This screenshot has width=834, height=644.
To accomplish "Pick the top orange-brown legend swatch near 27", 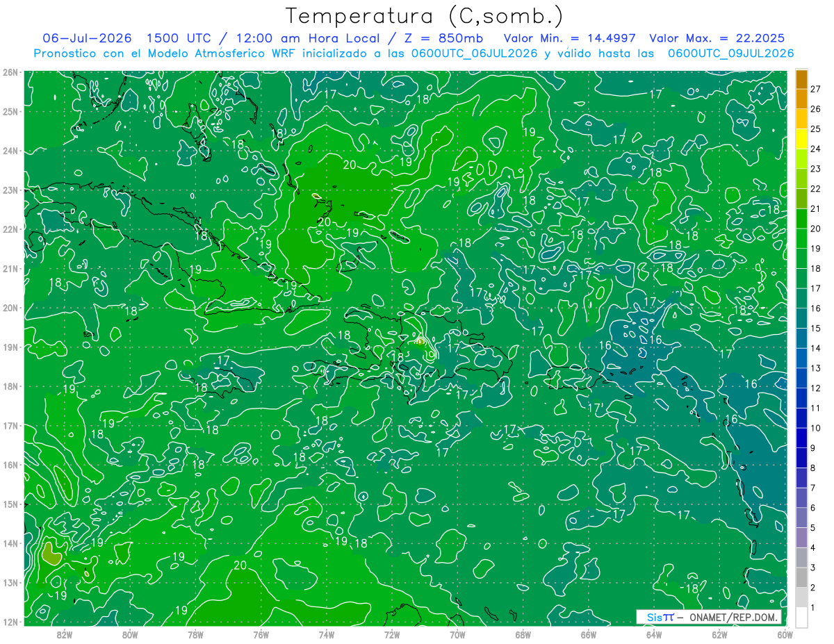I will point(801,79).
